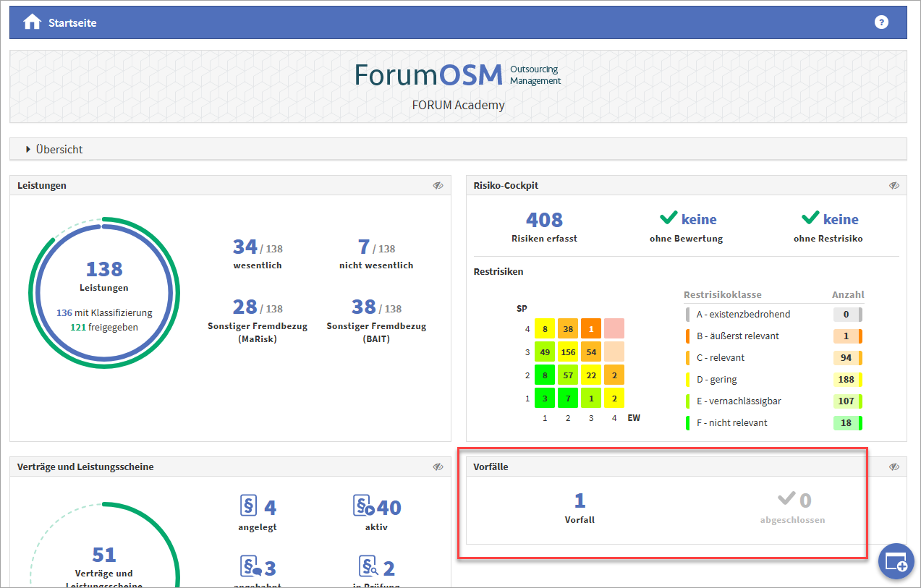Expand the Übersicht section
The height and width of the screenshot is (588, 921).
[29, 150]
